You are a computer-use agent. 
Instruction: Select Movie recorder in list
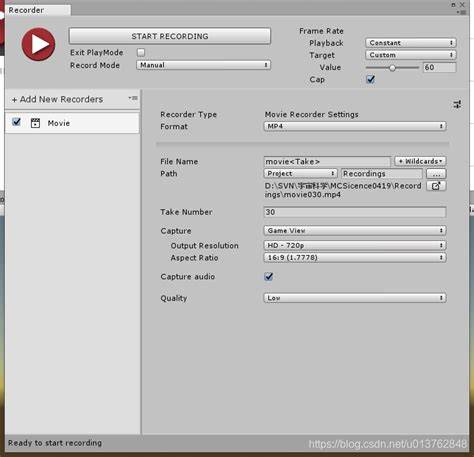72,123
